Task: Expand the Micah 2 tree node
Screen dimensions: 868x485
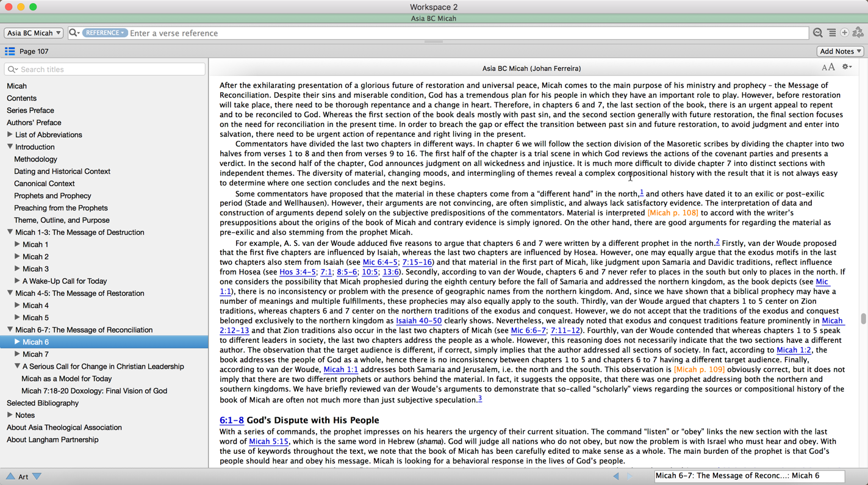Action: 17,257
